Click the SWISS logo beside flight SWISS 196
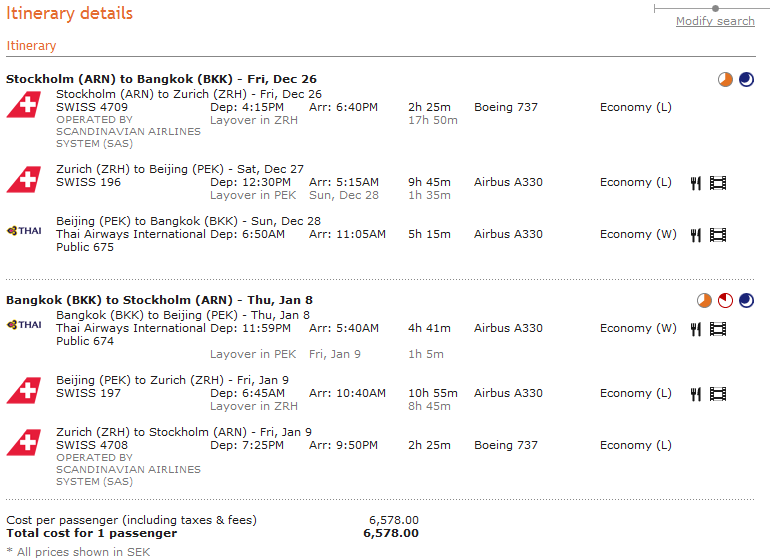Image resolution: width=770 pixels, height=559 pixels. (23, 180)
